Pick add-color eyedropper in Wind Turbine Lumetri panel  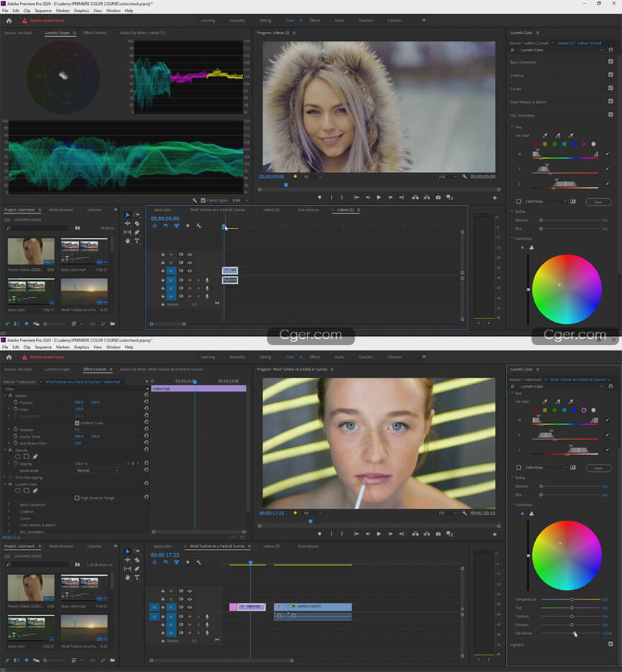558,402
